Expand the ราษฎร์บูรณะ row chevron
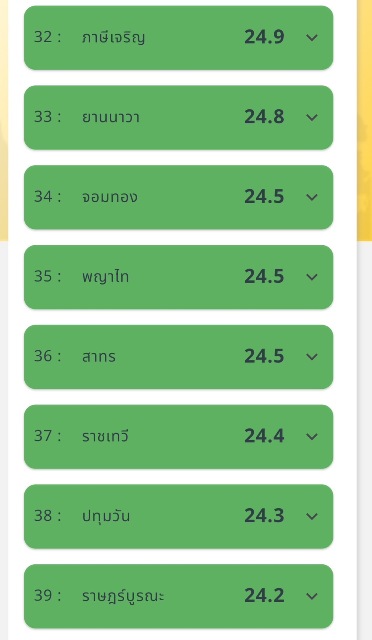 (312, 596)
